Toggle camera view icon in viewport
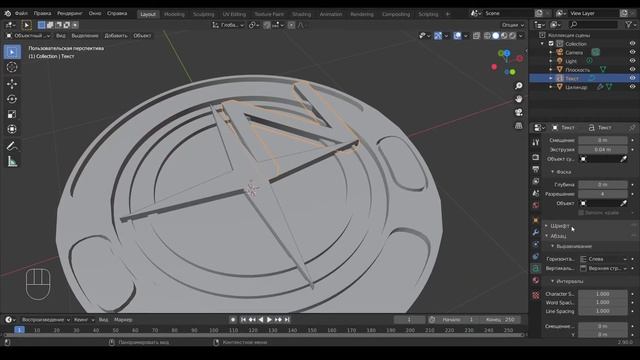The width and height of the screenshot is (640, 360). [518, 112]
